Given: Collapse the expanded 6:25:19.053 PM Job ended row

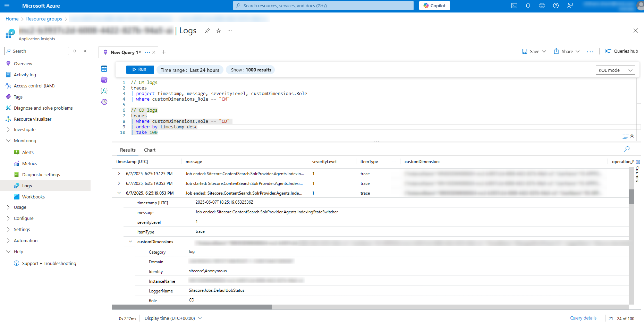Looking at the screenshot, I should (119, 193).
